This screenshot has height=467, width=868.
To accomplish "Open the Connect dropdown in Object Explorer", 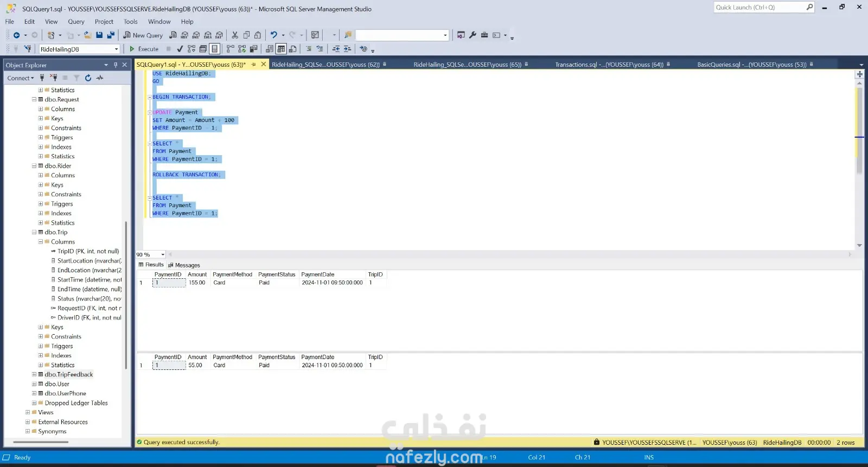I will point(21,78).
